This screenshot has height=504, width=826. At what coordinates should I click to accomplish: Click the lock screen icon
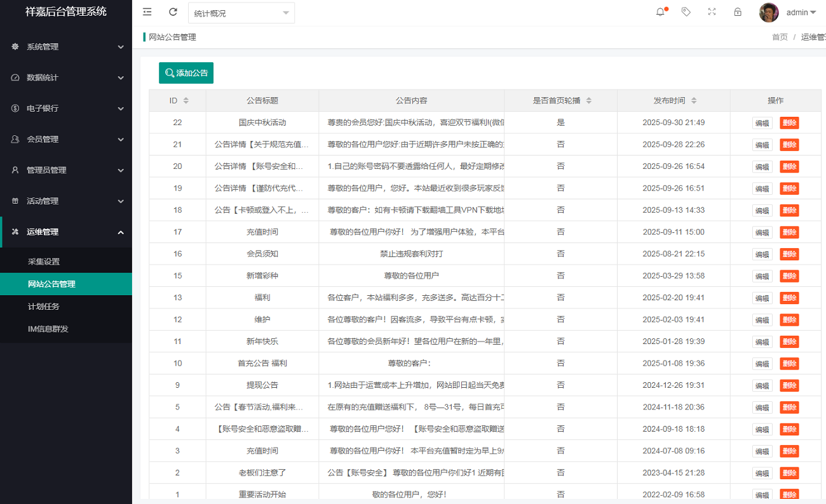(738, 12)
